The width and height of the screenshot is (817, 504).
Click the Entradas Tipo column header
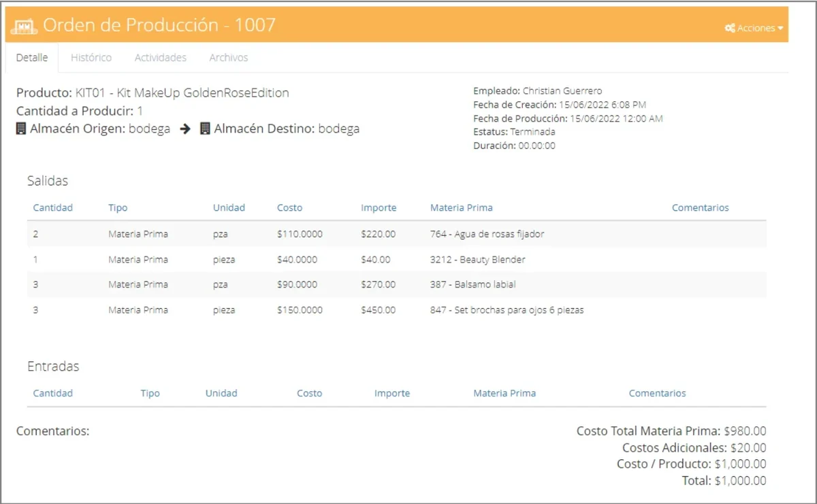coord(150,393)
